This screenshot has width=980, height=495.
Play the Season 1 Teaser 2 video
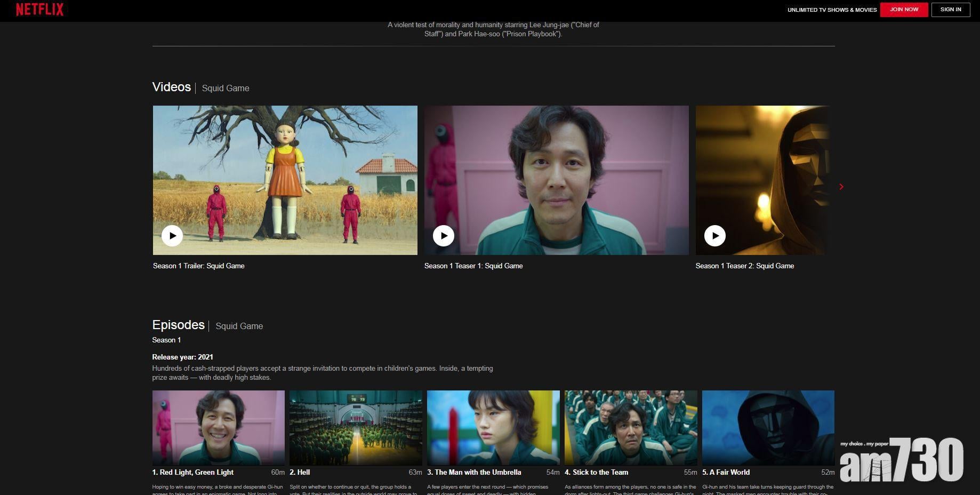click(715, 236)
